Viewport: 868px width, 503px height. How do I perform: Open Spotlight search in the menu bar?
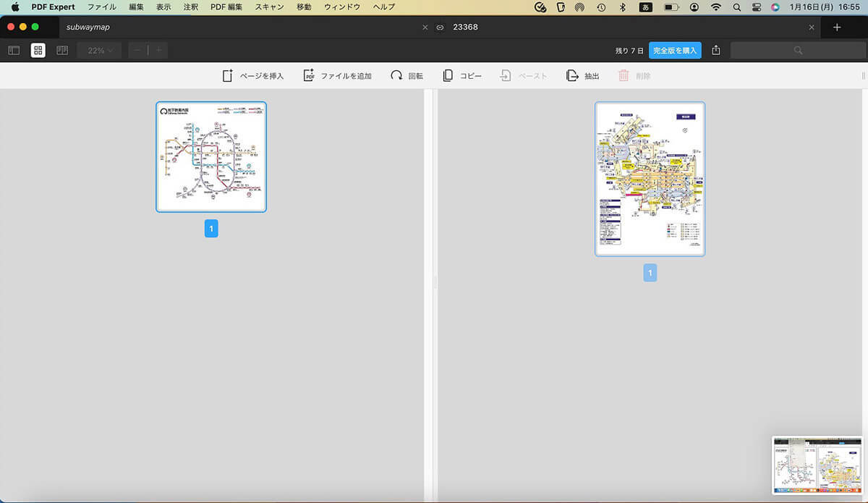point(736,7)
